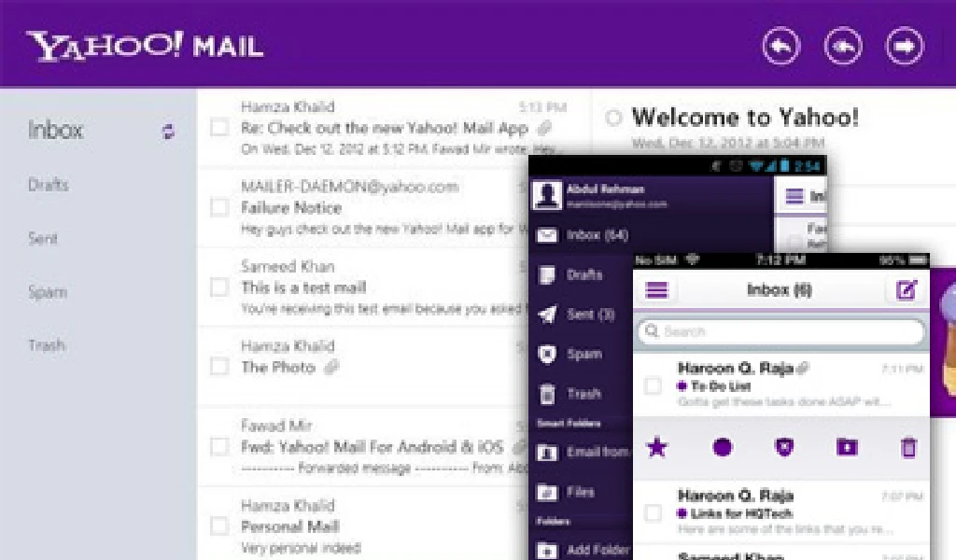Tap the compose icon in iPhone app
The image size is (956, 560).
[x=907, y=289]
